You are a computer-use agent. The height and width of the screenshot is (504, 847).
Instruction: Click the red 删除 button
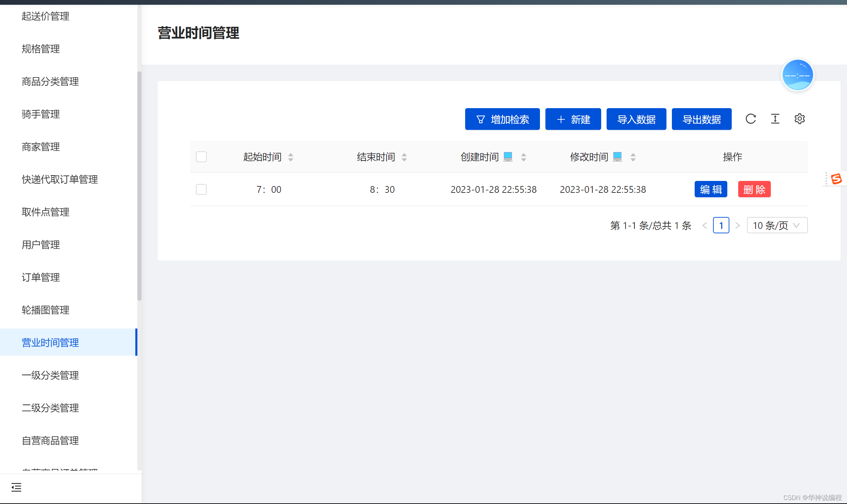tap(754, 189)
